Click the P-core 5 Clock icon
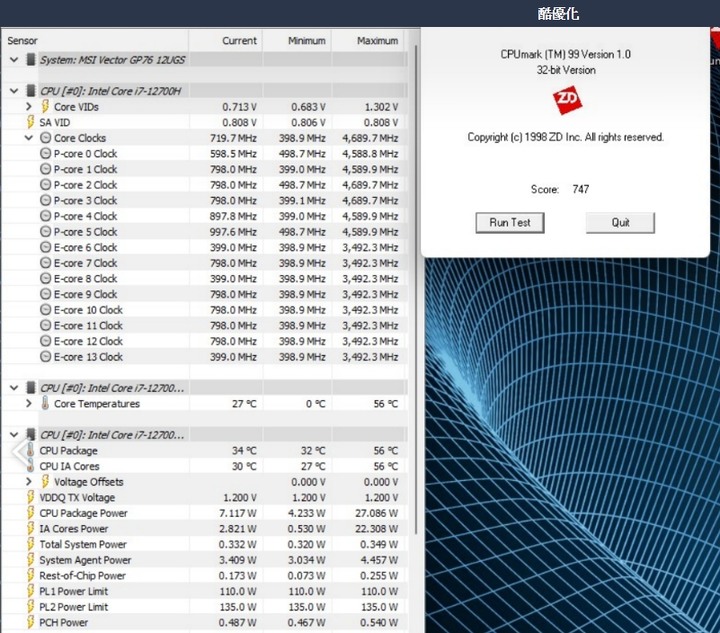Viewport: 720px width, 633px height. [x=45, y=231]
